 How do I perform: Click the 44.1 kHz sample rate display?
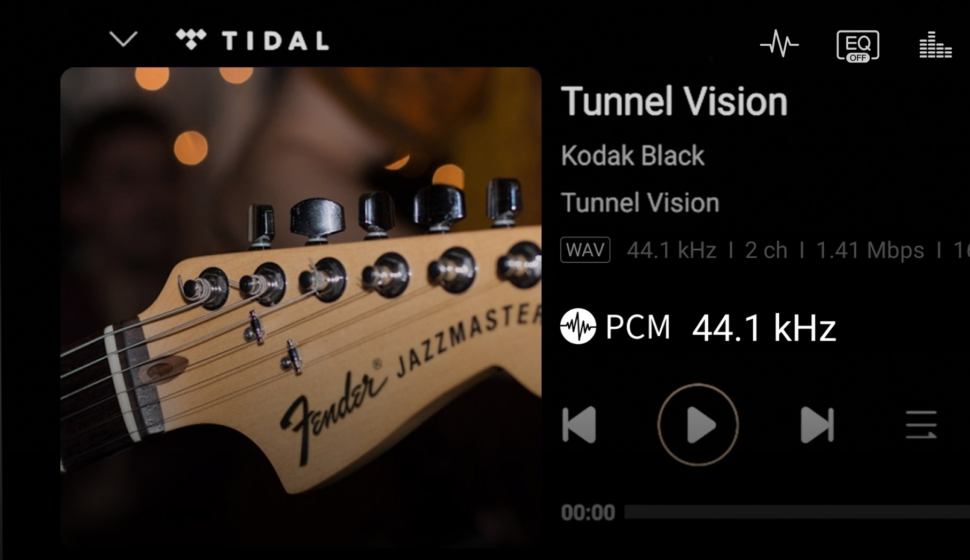(764, 328)
